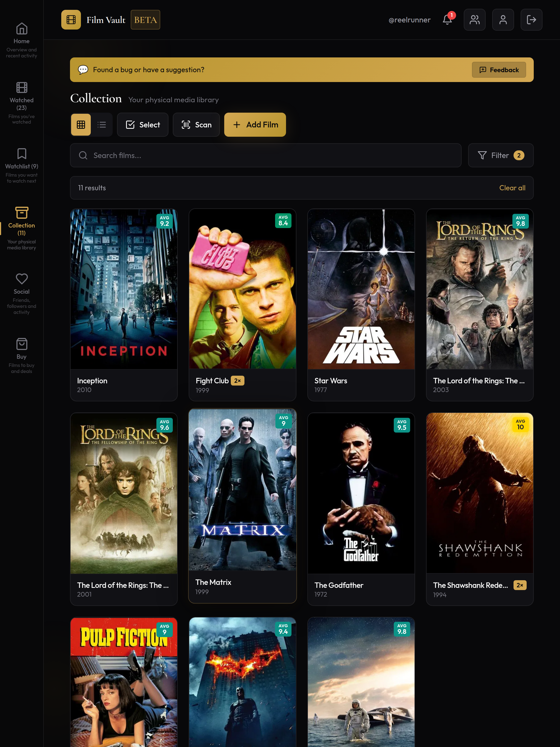
Task: Open the Star Wars poster
Action: pyautogui.click(x=361, y=289)
